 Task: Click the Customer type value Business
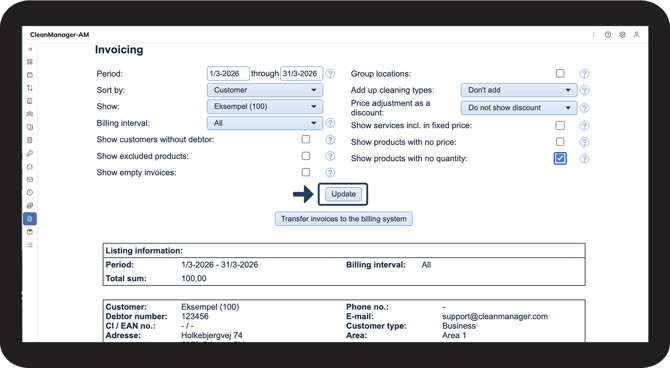[x=459, y=326]
